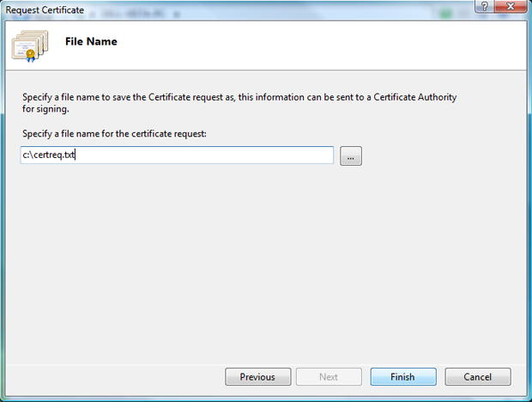Go back with the Previous button
Image resolution: width=532 pixels, height=402 pixels.
click(258, 376)
